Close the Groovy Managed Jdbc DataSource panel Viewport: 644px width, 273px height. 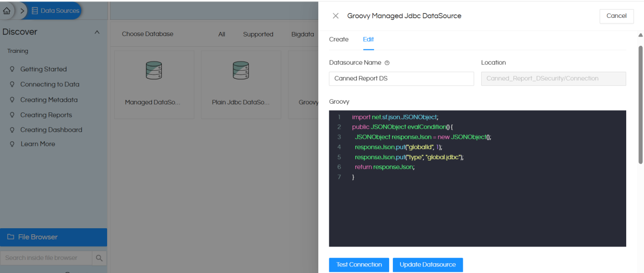point(335,16)
